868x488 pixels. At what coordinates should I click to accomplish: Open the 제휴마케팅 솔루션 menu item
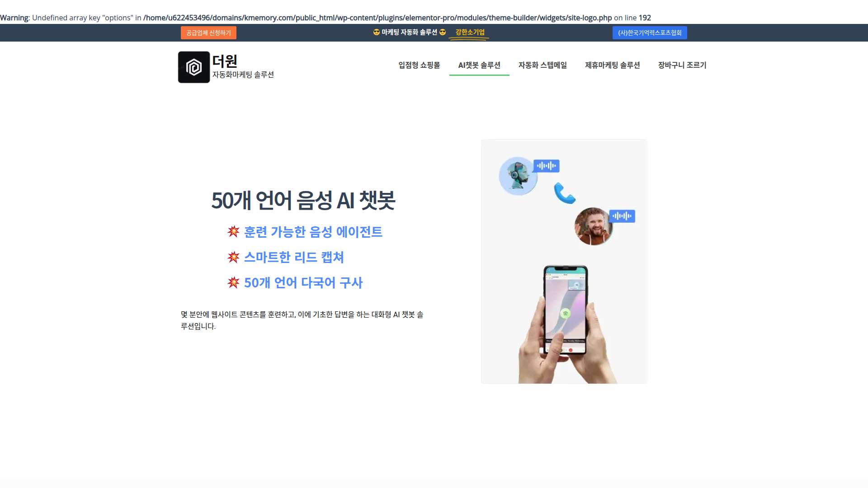point(612,65)
